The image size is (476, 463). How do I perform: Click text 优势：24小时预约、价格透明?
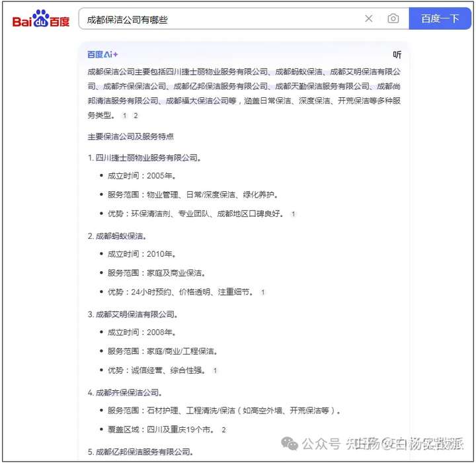(x=159, y=292)
